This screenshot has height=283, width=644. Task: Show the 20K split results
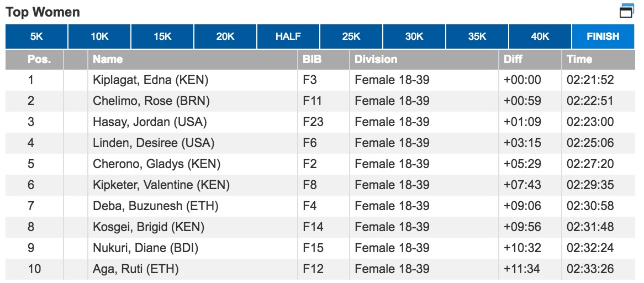pos(225,37)
